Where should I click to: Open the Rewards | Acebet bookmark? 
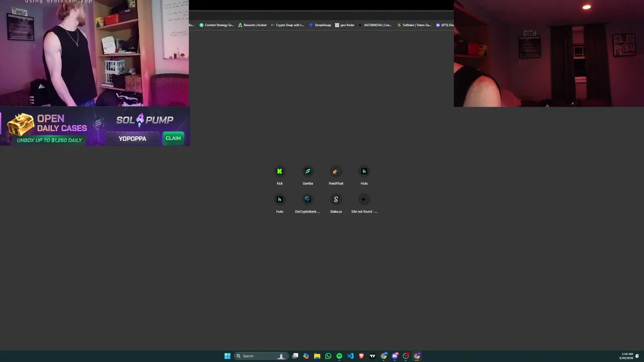pos(253,25)
